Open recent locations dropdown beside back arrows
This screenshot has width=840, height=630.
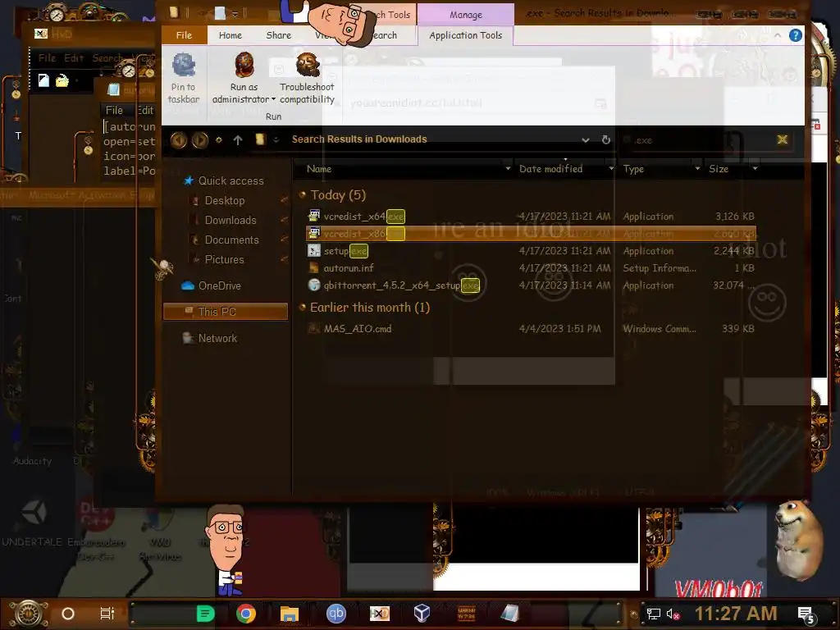pyautogui.click(x=218, y=139)
